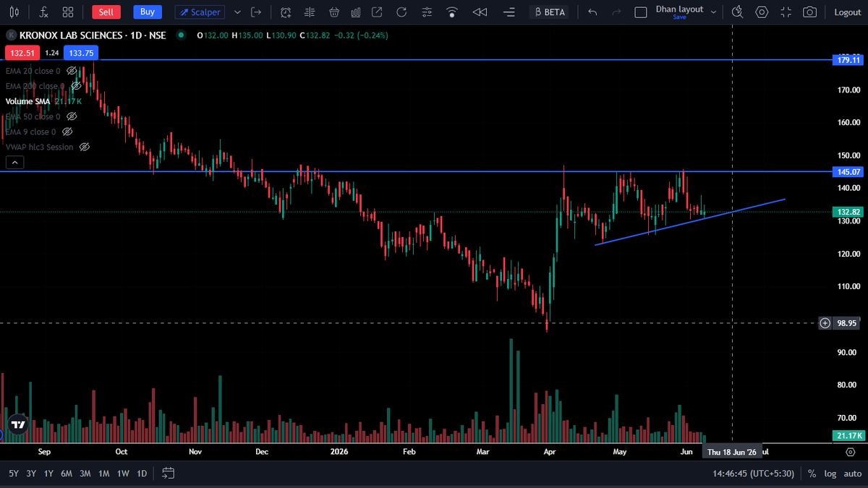This screenshot has height=488, width=868.
Task: Open timezone setting 14:46:45 (UTC+5:30)
Action: (753, 474)
